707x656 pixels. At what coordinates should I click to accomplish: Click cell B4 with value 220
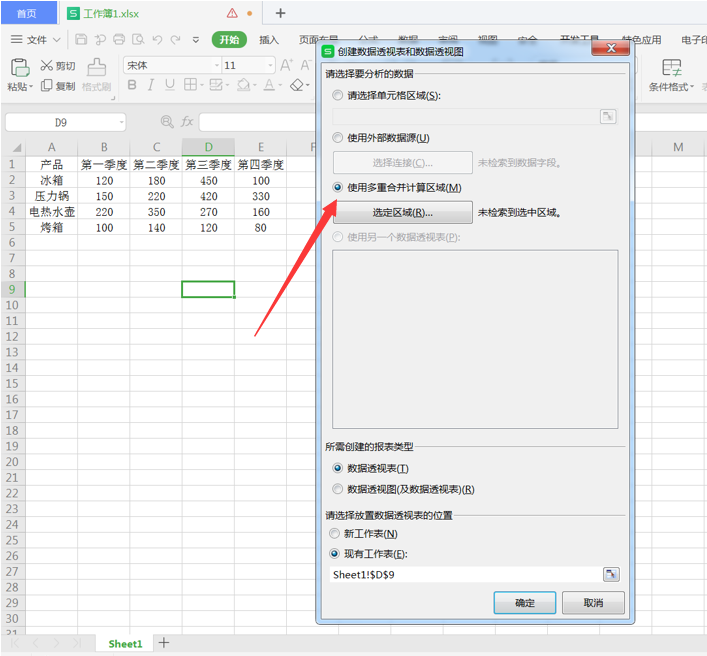[104, 211]
